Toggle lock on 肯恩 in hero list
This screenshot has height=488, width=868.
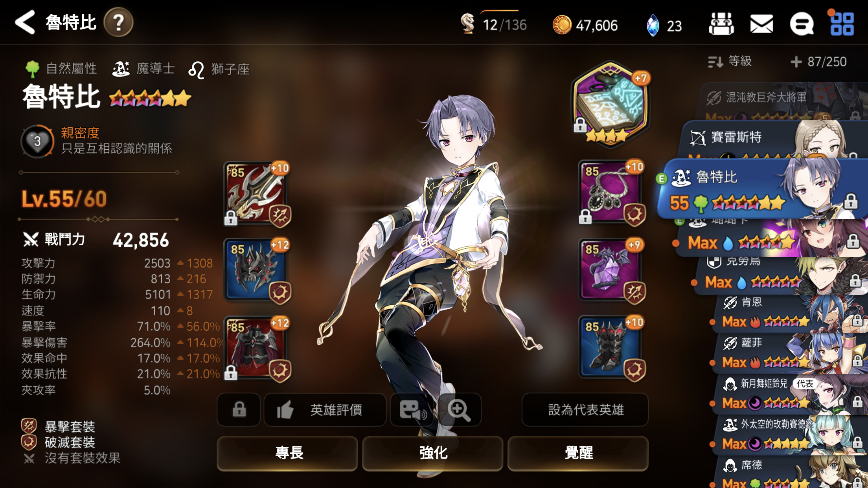[x=857, y=320]
